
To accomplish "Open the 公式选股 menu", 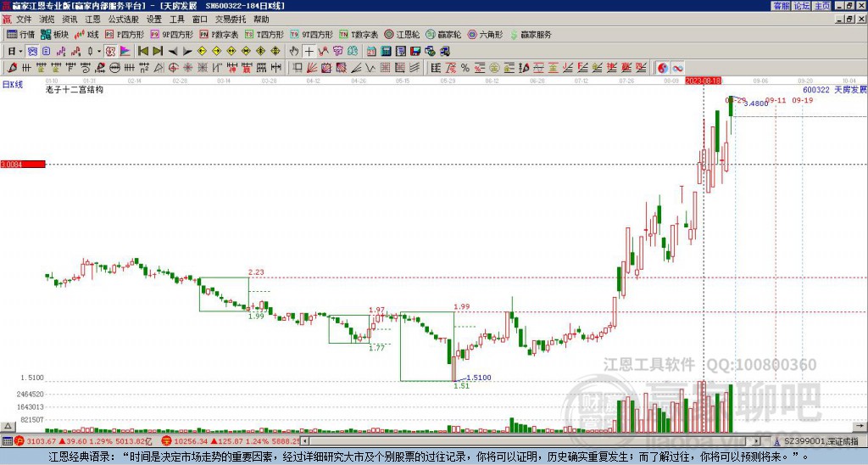I will (124, 20).
